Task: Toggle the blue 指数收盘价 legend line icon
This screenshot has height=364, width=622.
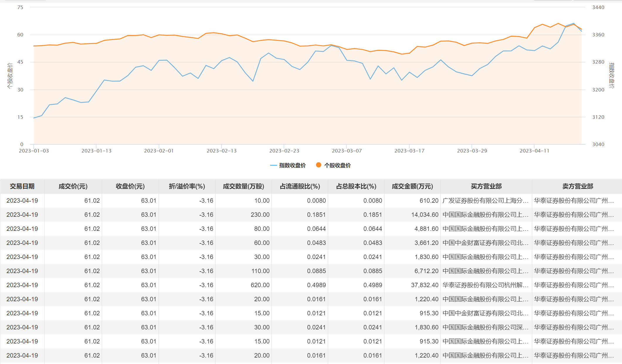Action: [x=273, y=165]
